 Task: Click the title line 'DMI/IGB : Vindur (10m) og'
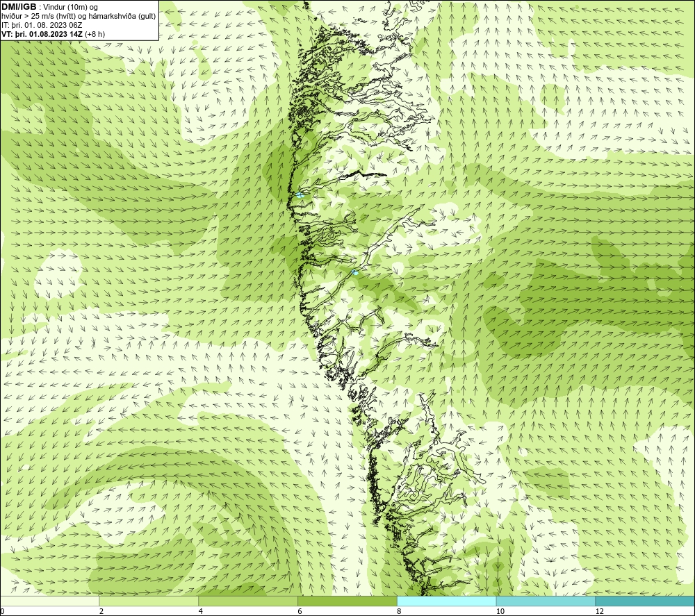click(x=49, y=7)
